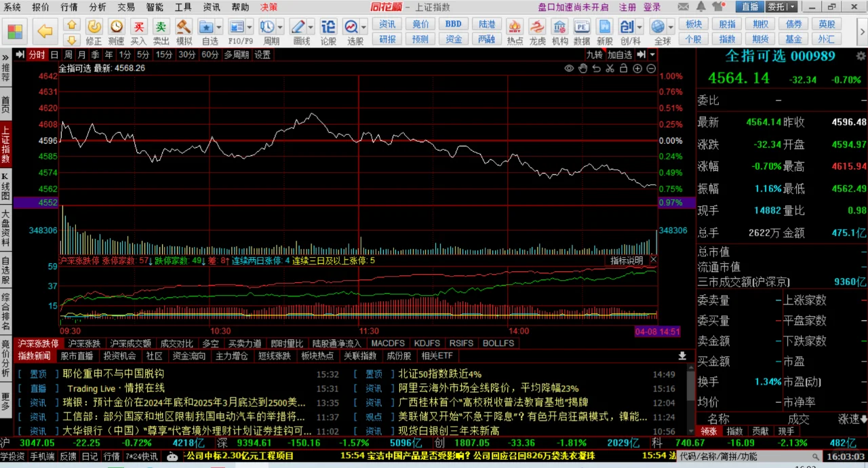868x468 pixels.
Task: Open the 机构 institution icon
Action: pos(559,27)
